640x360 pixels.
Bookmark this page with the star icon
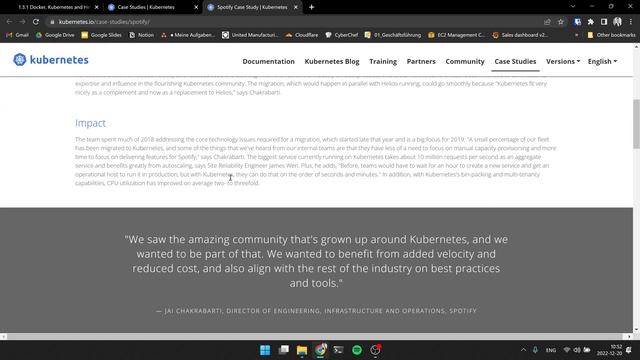tap(561, 22)
